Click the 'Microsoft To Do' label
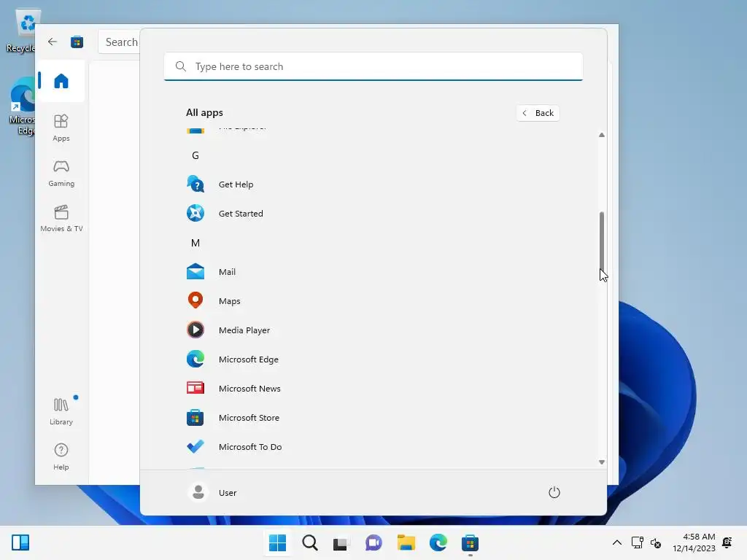The width and height of the screenshot is (747, 560). (250, 447)
